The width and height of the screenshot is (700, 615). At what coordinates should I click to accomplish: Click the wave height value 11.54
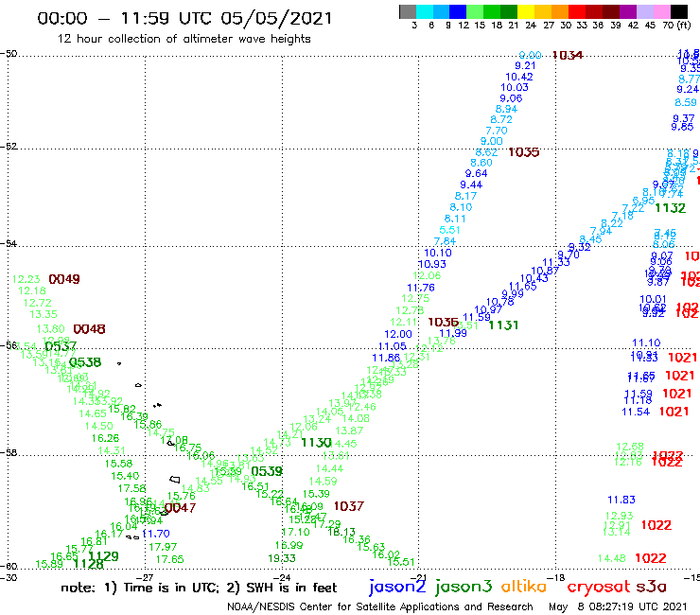pos(636,412)
